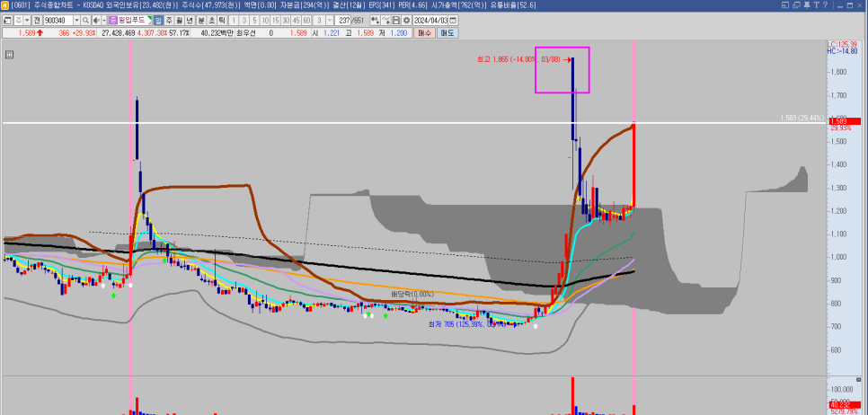Click the 최저 705 low price label
The image size is (868, 415).
(x=466, y=324)
